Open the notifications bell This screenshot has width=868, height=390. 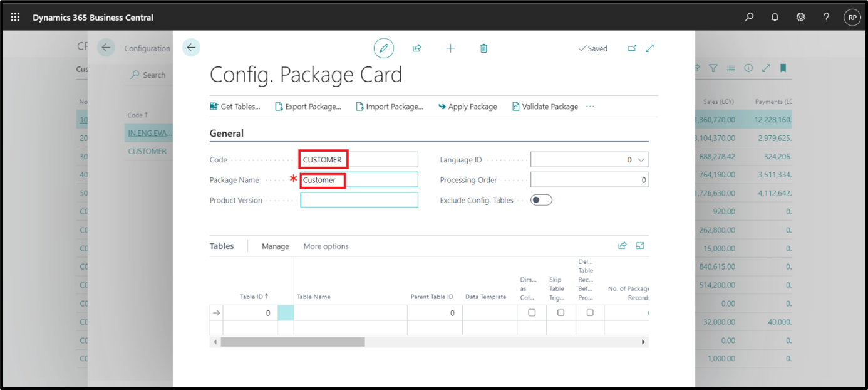click(x=775, y=17)
